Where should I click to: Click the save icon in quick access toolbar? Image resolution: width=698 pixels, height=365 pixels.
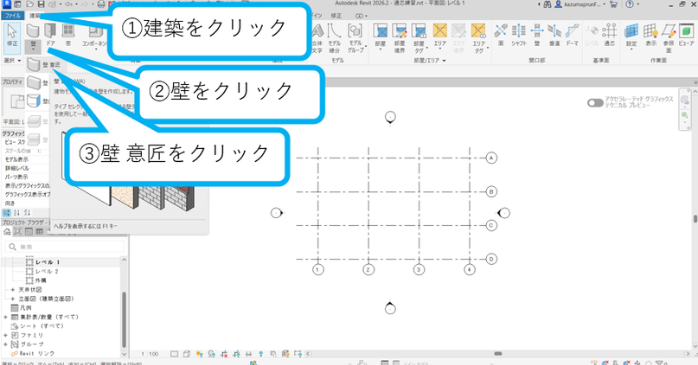(41, 4)
